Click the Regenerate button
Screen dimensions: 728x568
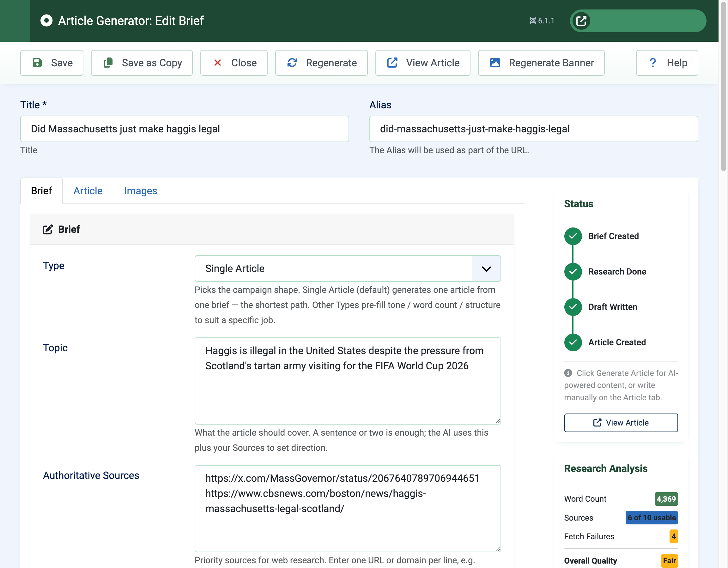click(x=321, y=63)
